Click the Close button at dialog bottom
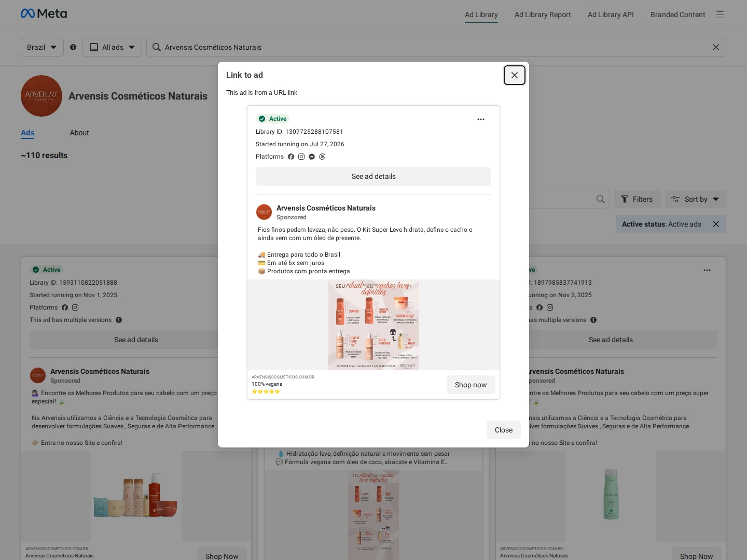This screenshot has width=747, height=560. click(x=504, y=430)
